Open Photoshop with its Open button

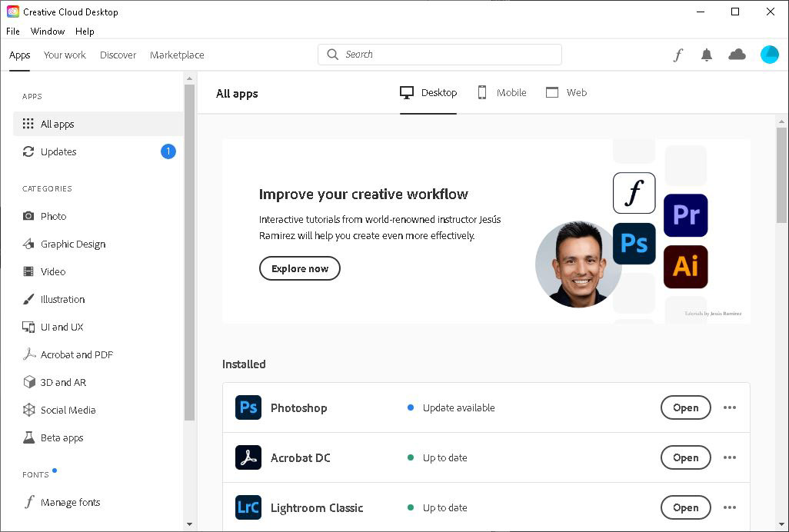[685, 407]
